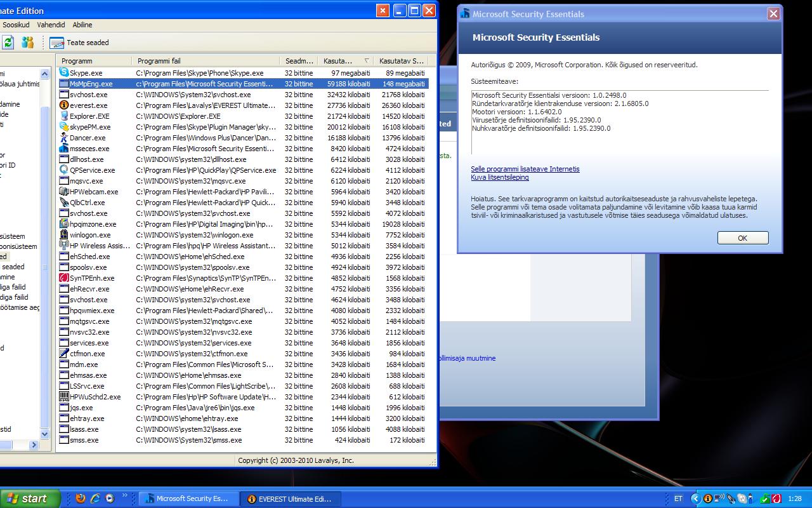Sort by Kasuta... column header

345,61
